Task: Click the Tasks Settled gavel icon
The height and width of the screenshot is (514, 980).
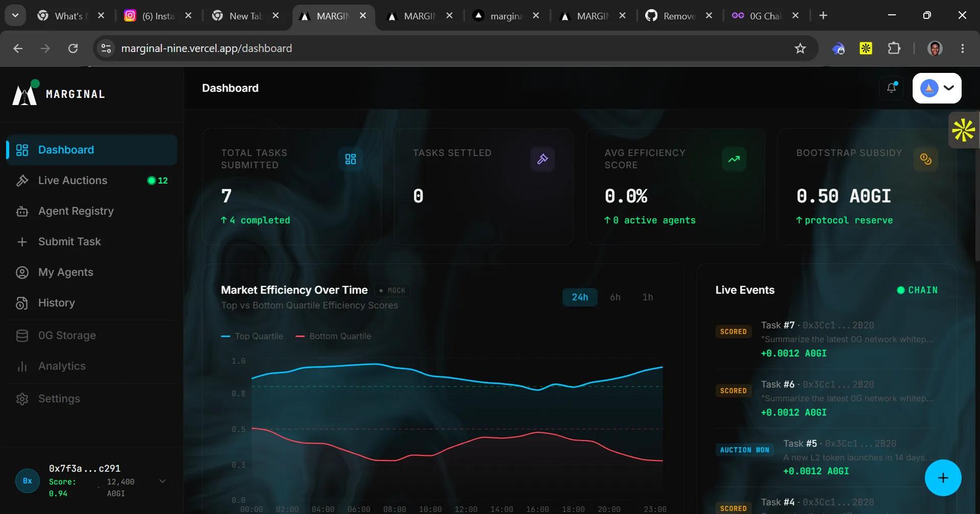Action: [543, 159]
